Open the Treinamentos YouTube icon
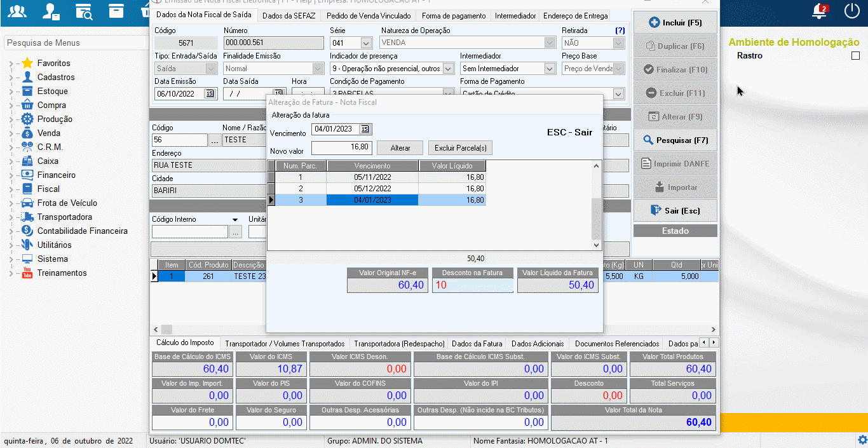 27,273
